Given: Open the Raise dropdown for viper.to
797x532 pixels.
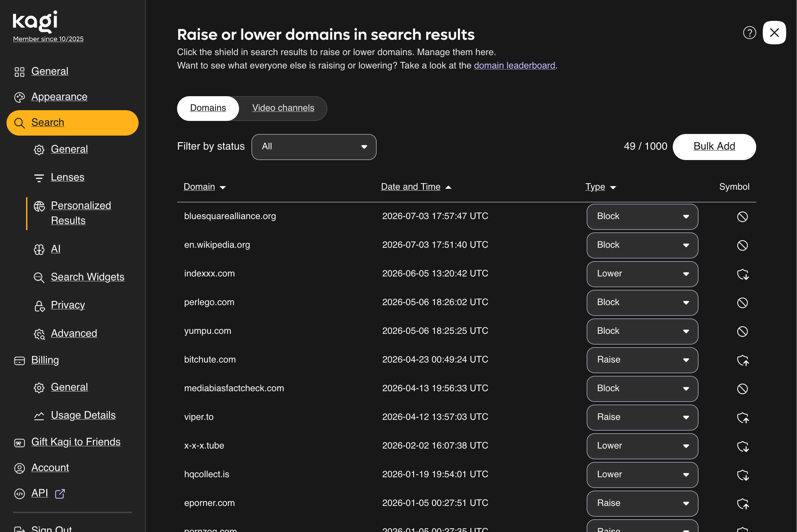Looking at the screenshot, I should (642, 418).
